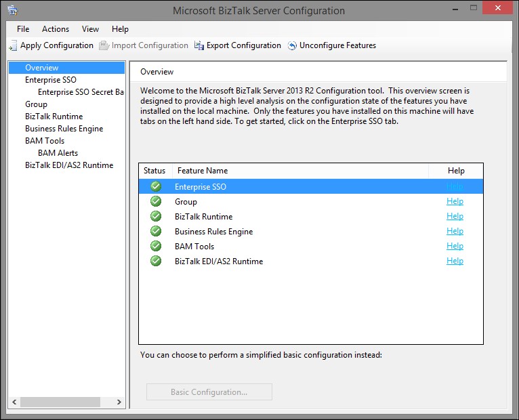Select BizTalk Runtime feature name in table
The height and width of the screenshot is (420, 519).
[203, 217]
